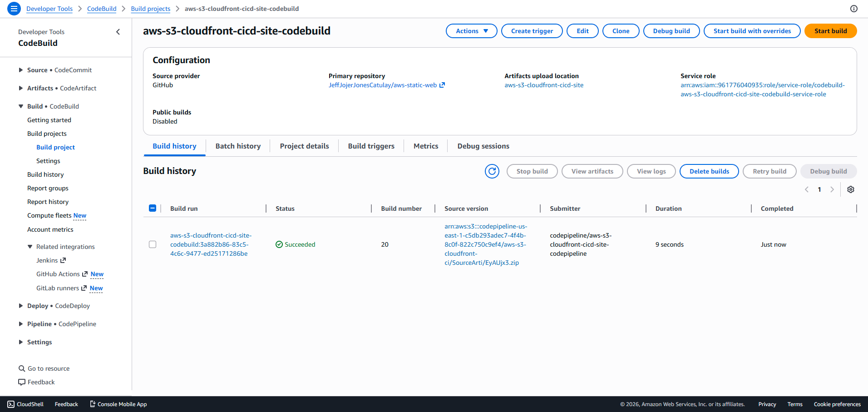The height and width of the screenshot is (412, 868).
Task: Click the Delete builds button
Action: pos(709,171)
